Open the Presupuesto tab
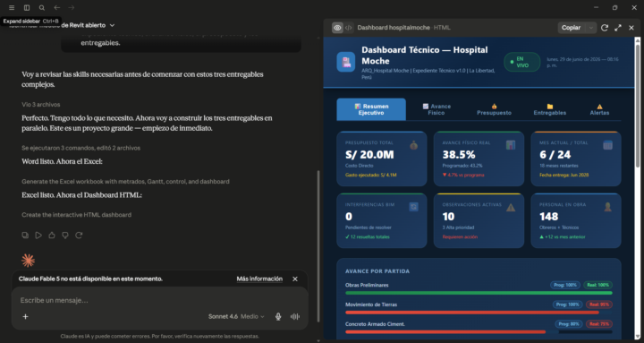Screen dimensions: 644x343 coord(494,109)
